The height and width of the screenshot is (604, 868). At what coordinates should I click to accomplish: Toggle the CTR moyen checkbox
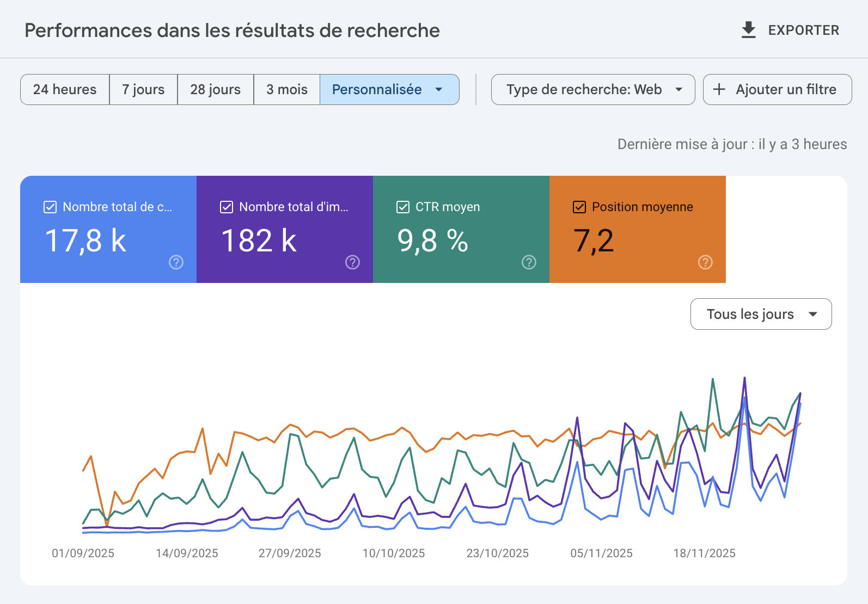pyautogui.click(x=403, y=207)
